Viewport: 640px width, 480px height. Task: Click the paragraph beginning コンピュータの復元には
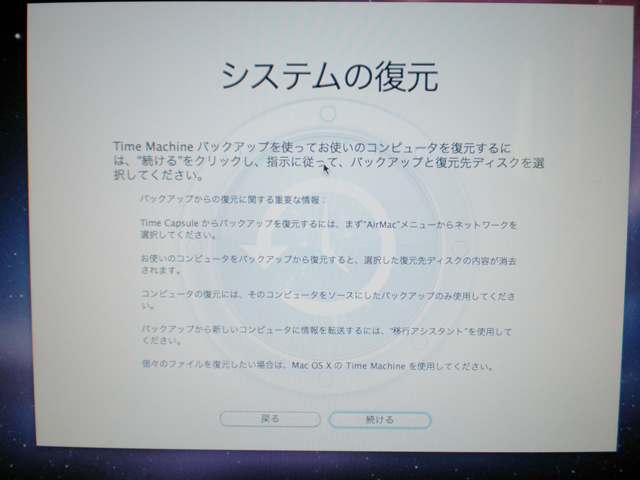click(328, 300)
